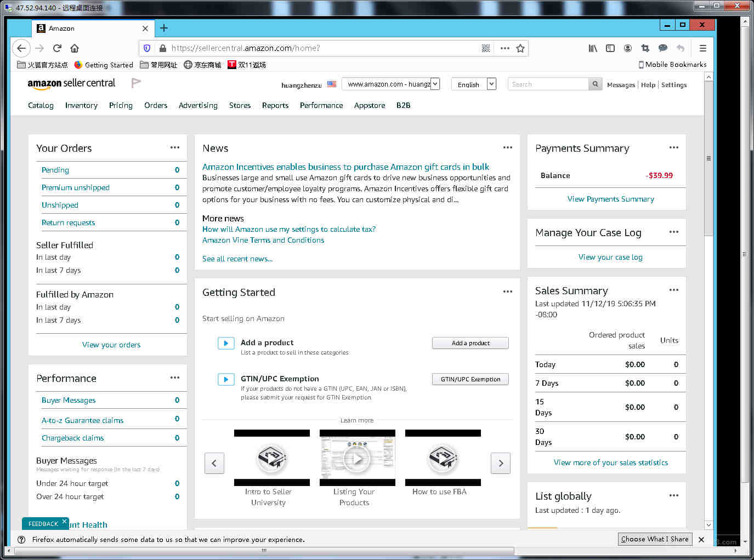Open Payments Summary widget options menu
The width and height of the screenshot is (754, 560).
[674, 147]
